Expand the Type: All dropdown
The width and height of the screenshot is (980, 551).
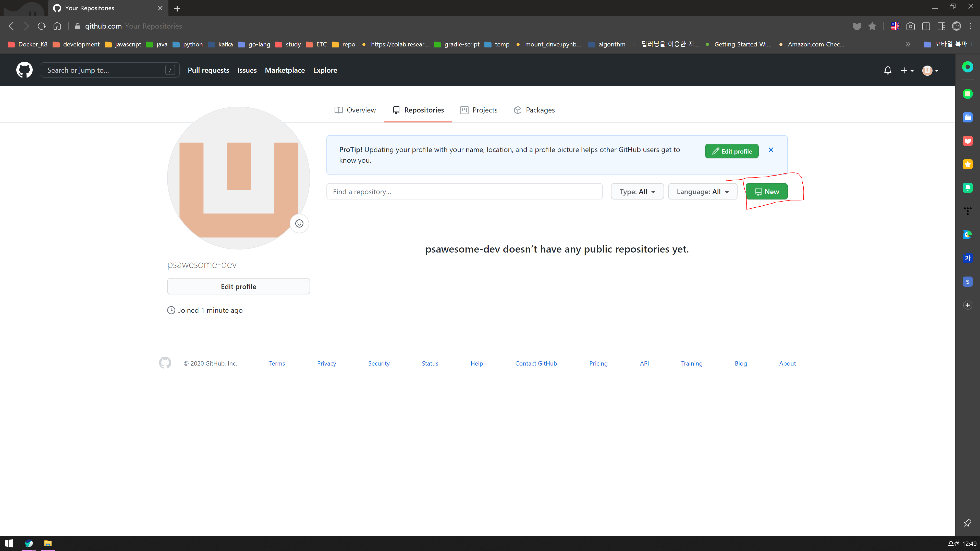coord(637,192)
